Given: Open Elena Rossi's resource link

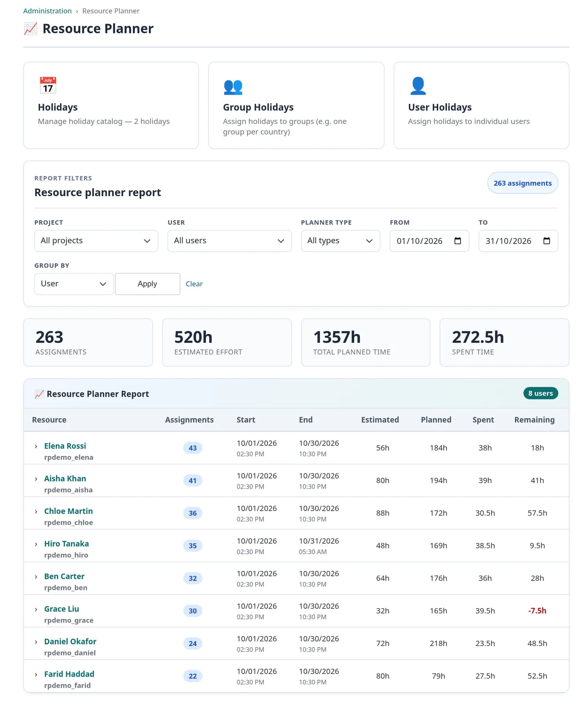Looking at the screenshot, I should (x=65, y=446).
